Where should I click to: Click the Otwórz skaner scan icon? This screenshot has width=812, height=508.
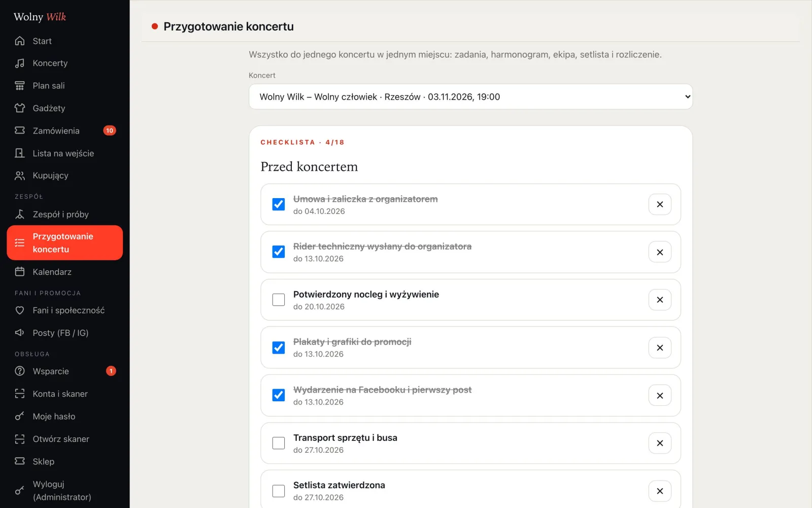(x=20, y=438)
